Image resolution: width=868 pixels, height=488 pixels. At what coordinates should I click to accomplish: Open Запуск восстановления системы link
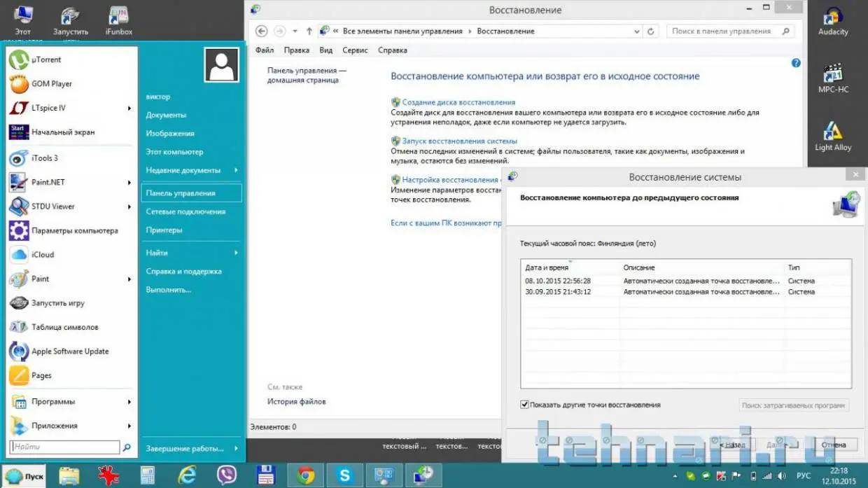click(x=460, y=141)
